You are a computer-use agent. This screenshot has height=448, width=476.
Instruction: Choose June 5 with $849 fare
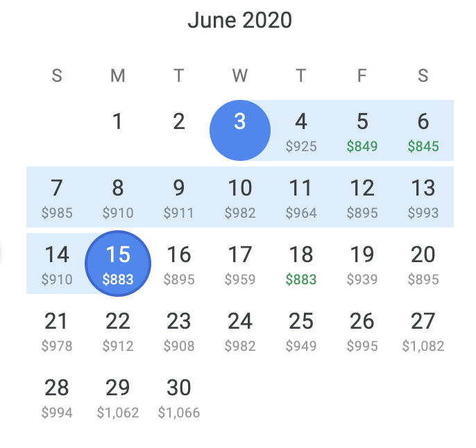[x=362, y=130]
